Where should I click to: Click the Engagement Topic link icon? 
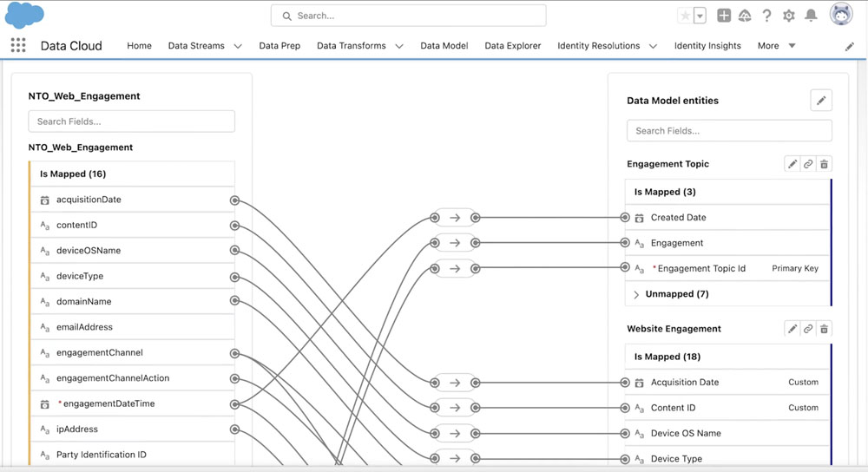coord(808,164)
